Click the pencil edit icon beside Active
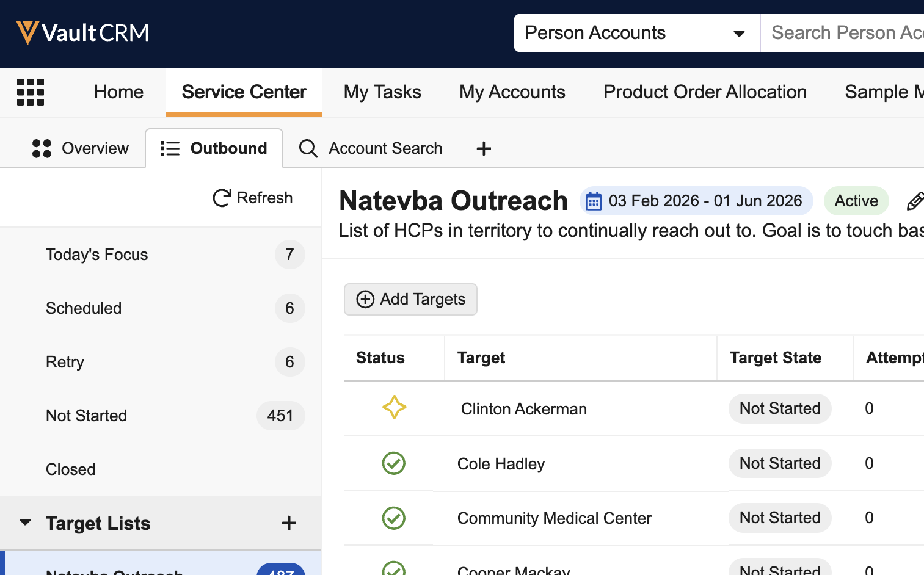Image resolution: width=924 pixels, height=575 pixels. tap(914, 201)
